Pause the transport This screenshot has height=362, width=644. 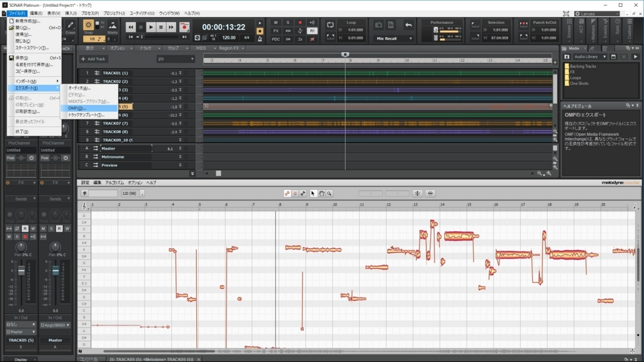(161, 27)
